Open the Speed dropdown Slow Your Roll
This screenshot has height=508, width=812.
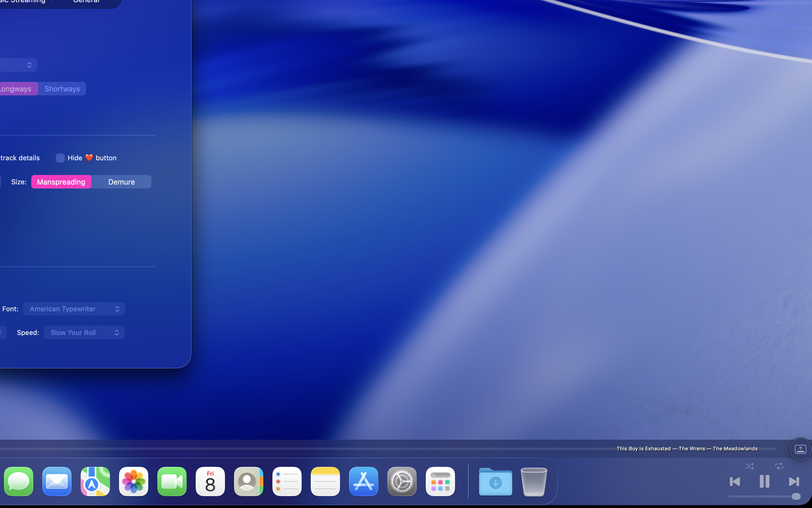point(84,332)
